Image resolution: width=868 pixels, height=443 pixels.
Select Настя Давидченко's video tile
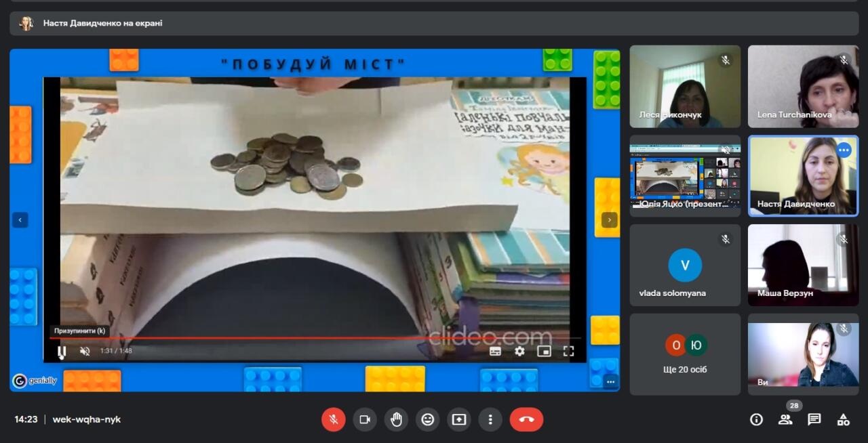click(x=803, y=175)
